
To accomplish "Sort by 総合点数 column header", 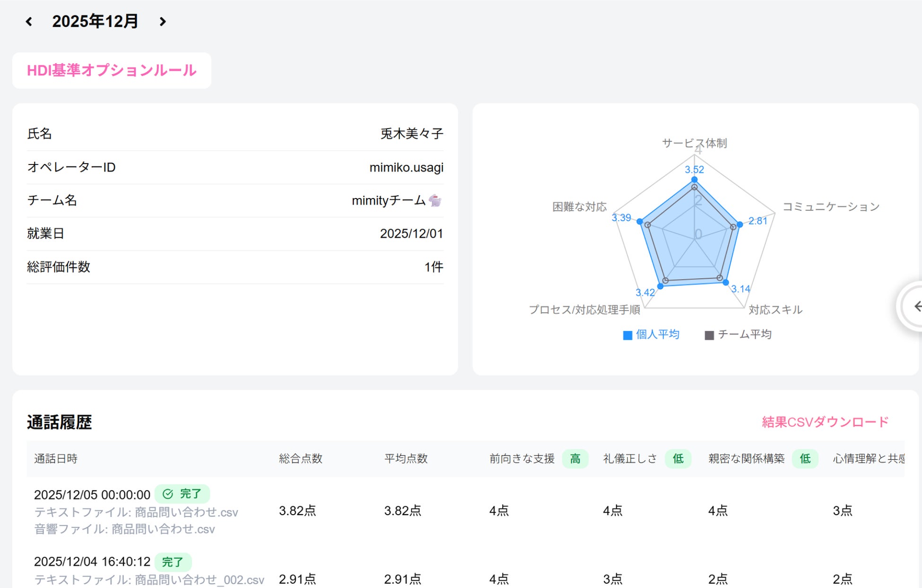I will pyautogui.click(x=300, y=458).
